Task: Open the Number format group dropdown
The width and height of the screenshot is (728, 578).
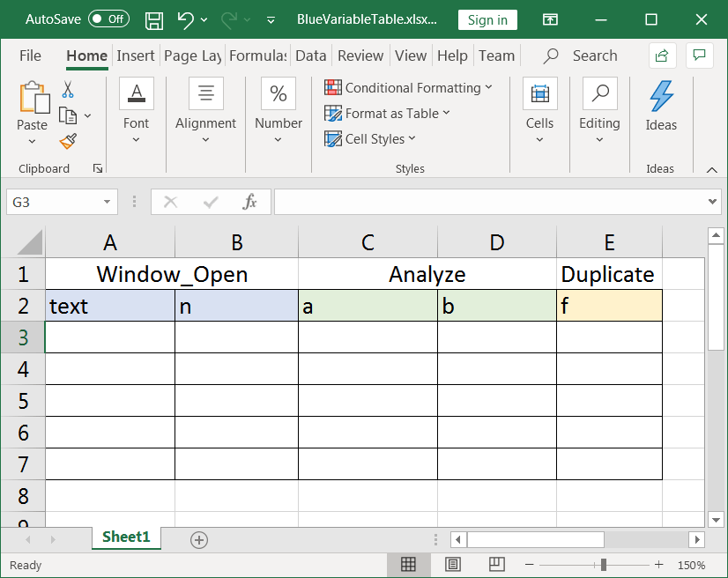Action: tap(279, 110)
